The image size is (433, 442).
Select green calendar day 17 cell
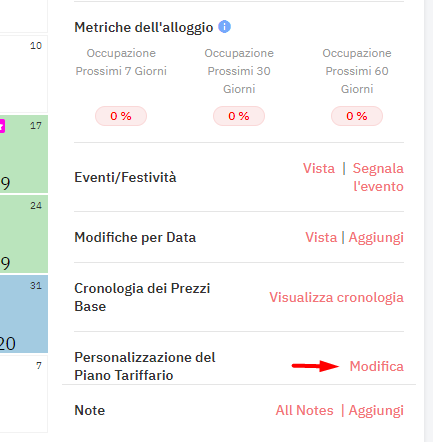pyautogui.click(x=24, y=154)
